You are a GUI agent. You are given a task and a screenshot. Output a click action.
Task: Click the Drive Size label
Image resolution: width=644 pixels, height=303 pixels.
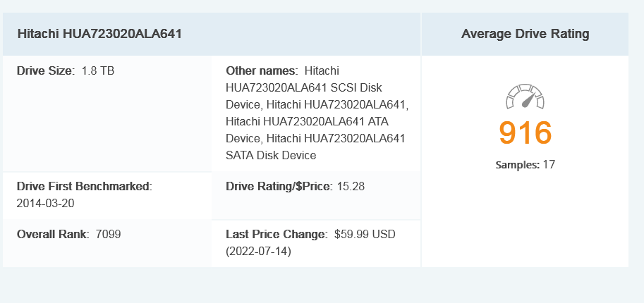[x=45, y=71]
